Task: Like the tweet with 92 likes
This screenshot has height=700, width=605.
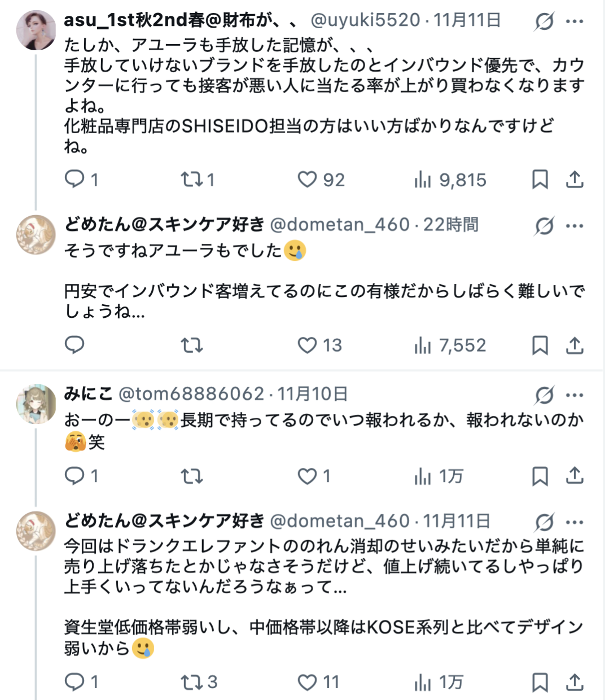Action: coord(308,180)
